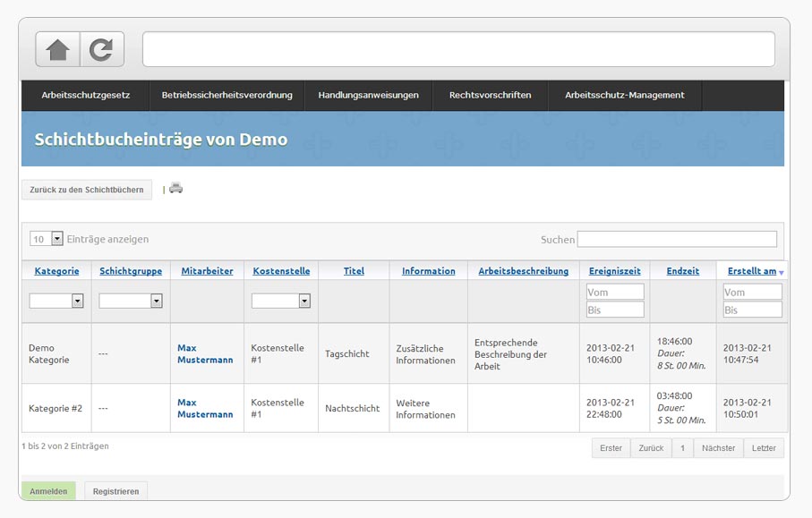Sort table by Ereigniszeit column header
812x518 pixels.
[x=615, y=271]
